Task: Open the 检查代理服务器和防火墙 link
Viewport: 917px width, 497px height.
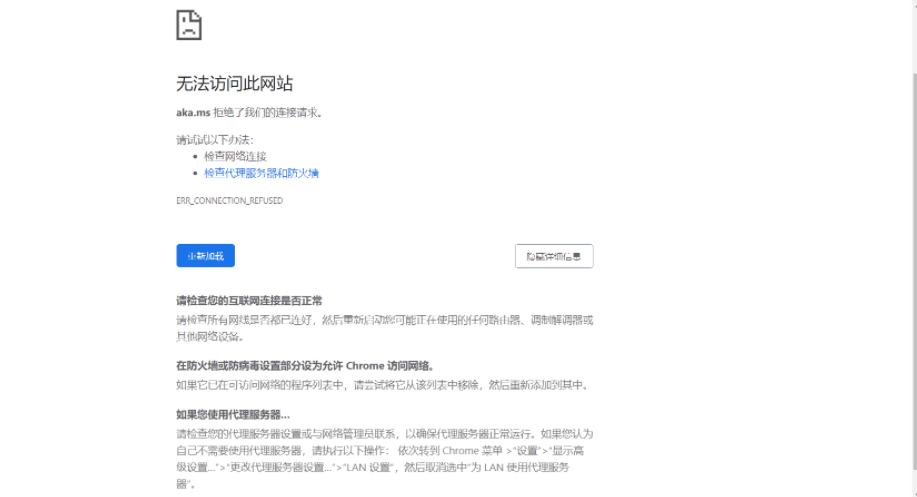Action: coord(261,173)
